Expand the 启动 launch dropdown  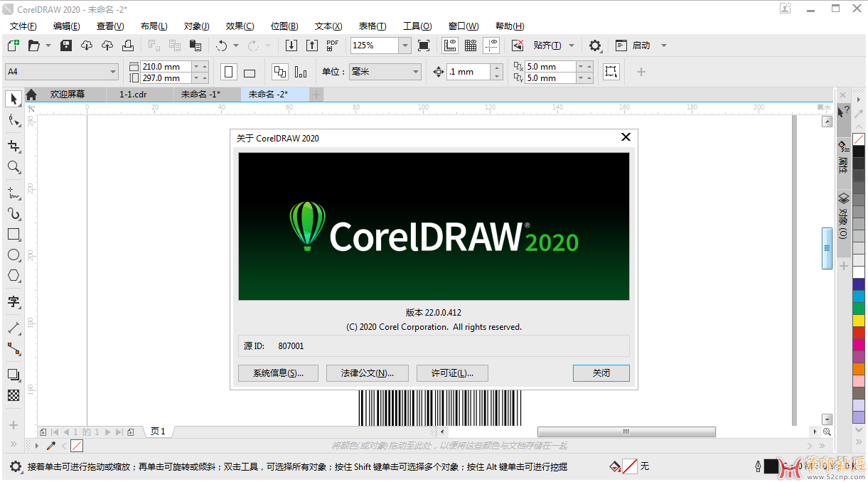coord(664,45)
